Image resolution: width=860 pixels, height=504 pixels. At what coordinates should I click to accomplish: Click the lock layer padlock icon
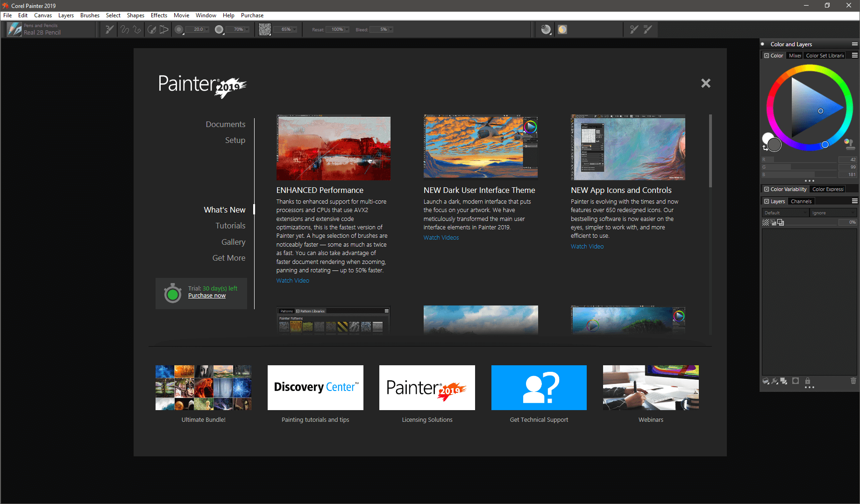point(808,381)
